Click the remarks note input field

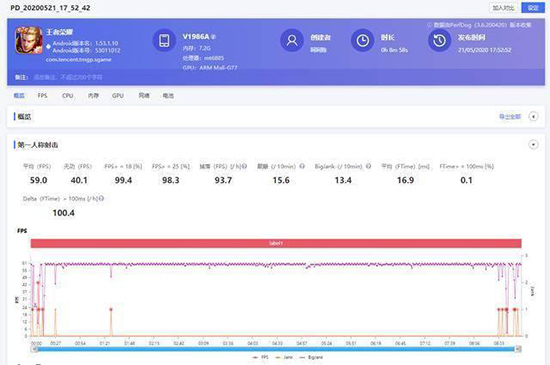point(68,77)
